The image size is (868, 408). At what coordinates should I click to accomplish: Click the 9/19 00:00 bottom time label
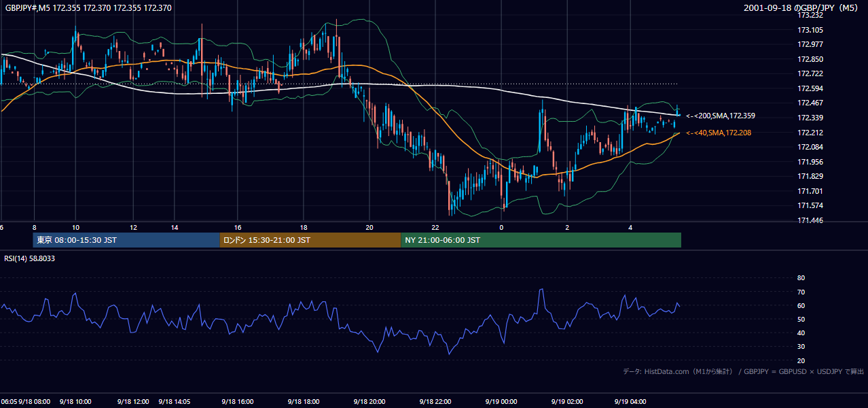[501, 402]
